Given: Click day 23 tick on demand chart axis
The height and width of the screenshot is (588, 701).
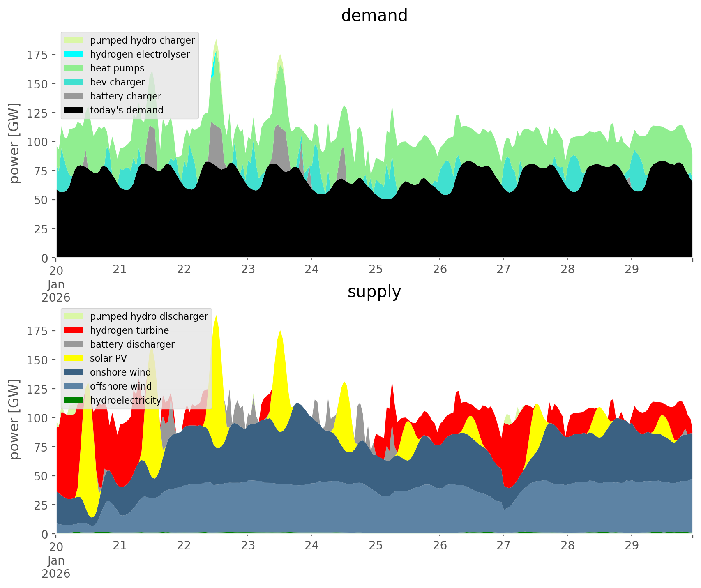Looking at the screenshot, I should 248,270.
